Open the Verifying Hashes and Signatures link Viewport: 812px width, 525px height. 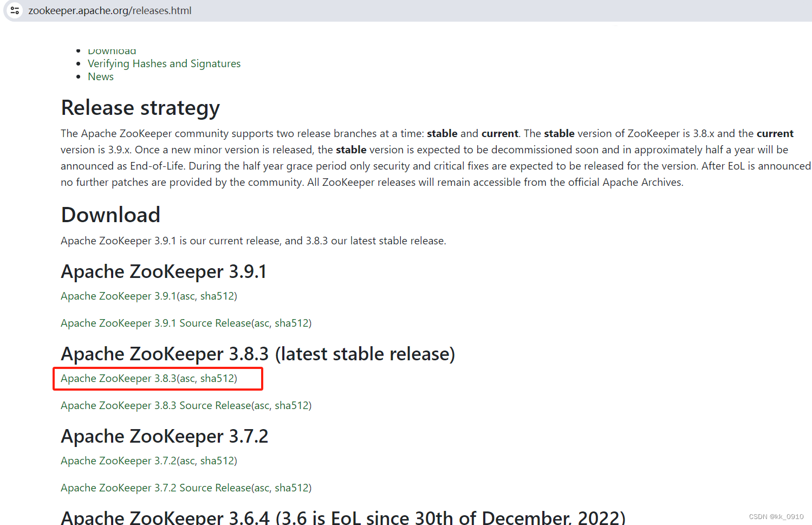[164, 63]
